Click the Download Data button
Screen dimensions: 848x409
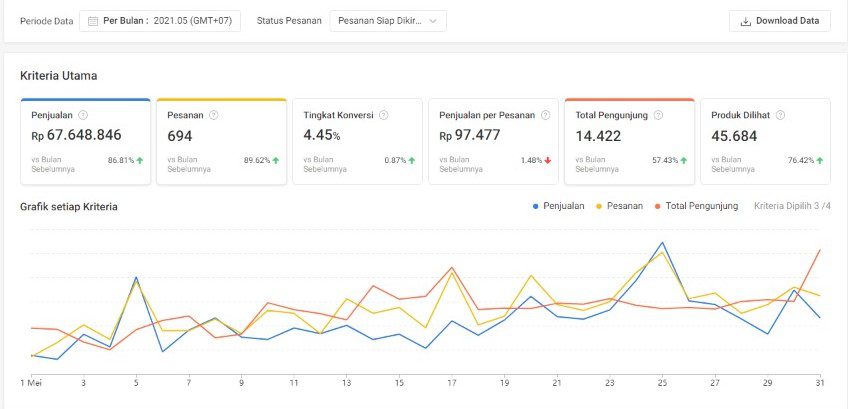780,21
